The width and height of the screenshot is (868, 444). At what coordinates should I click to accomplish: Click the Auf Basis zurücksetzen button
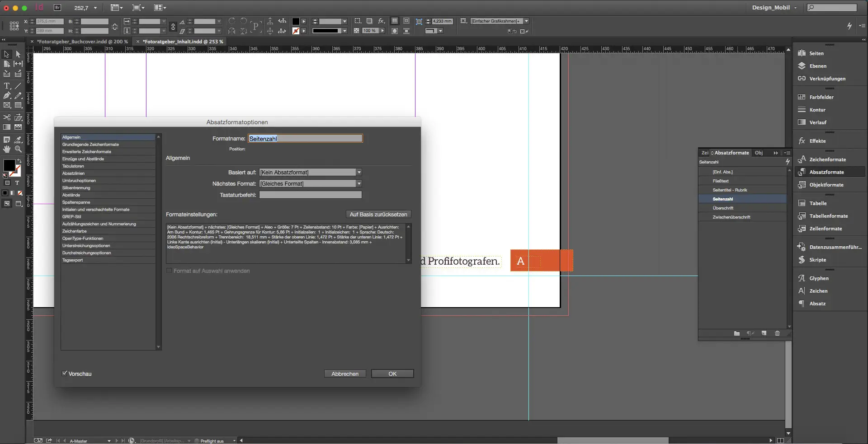(x=378, y=214)
